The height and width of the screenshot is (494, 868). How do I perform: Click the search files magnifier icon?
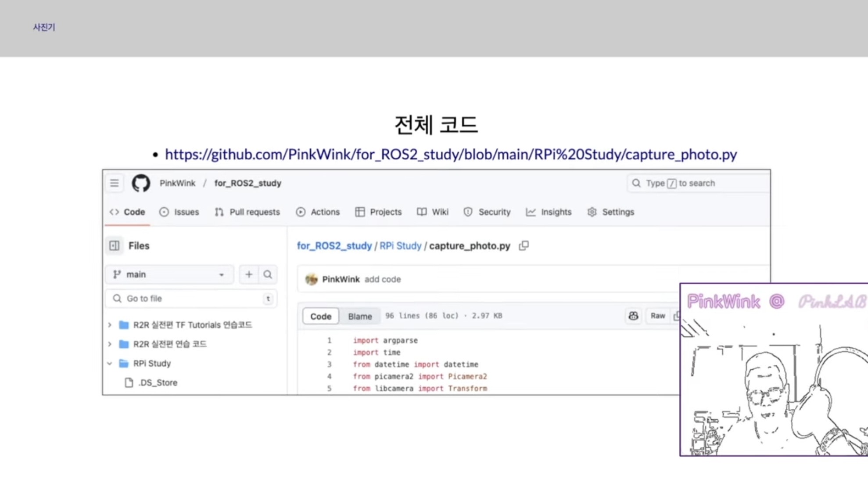[268, 274]
